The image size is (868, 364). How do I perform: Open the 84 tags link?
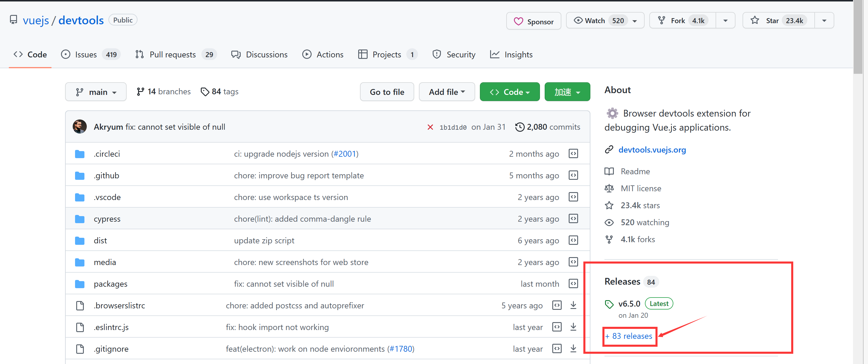click(220, 92)
